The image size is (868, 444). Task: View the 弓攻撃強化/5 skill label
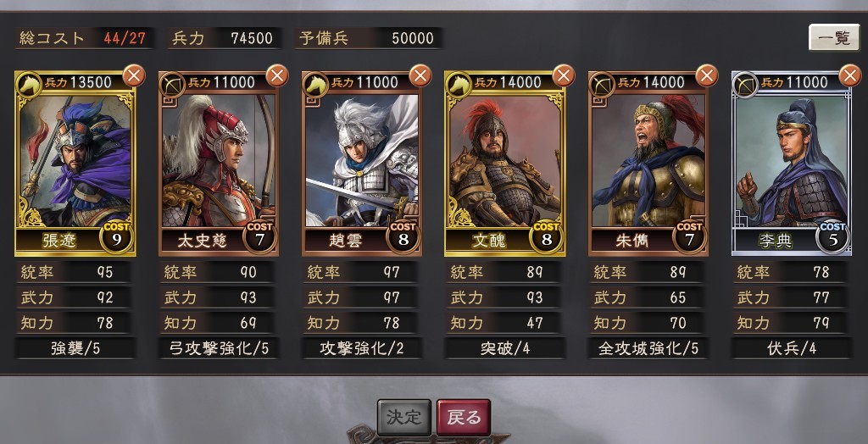click(218, 348)
